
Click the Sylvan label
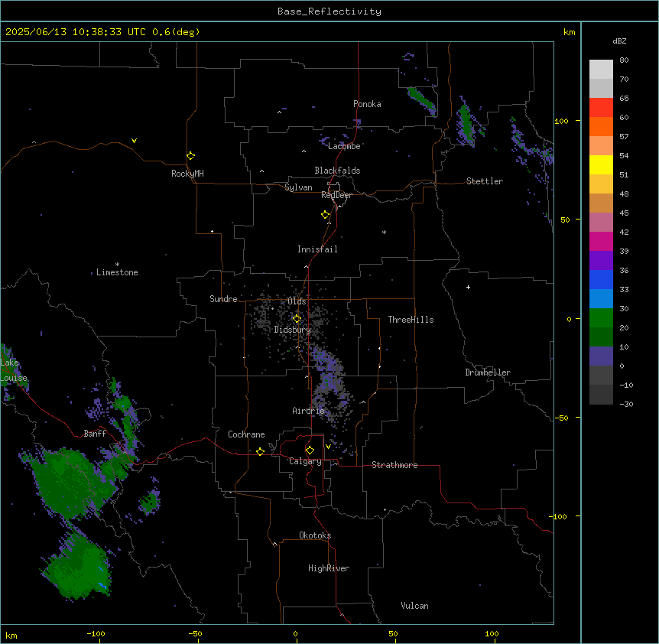tap(298, 187)
